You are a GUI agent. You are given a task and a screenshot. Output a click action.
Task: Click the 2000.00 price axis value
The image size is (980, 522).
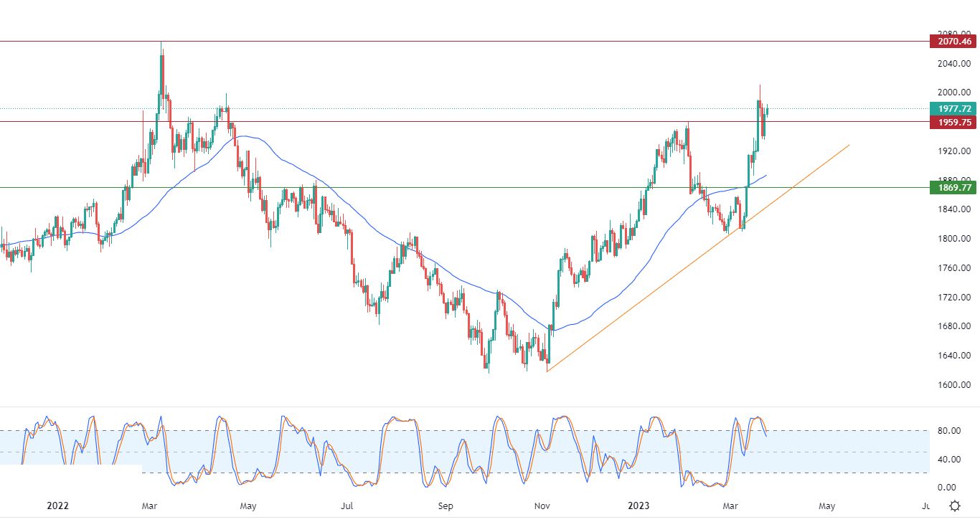955,92
